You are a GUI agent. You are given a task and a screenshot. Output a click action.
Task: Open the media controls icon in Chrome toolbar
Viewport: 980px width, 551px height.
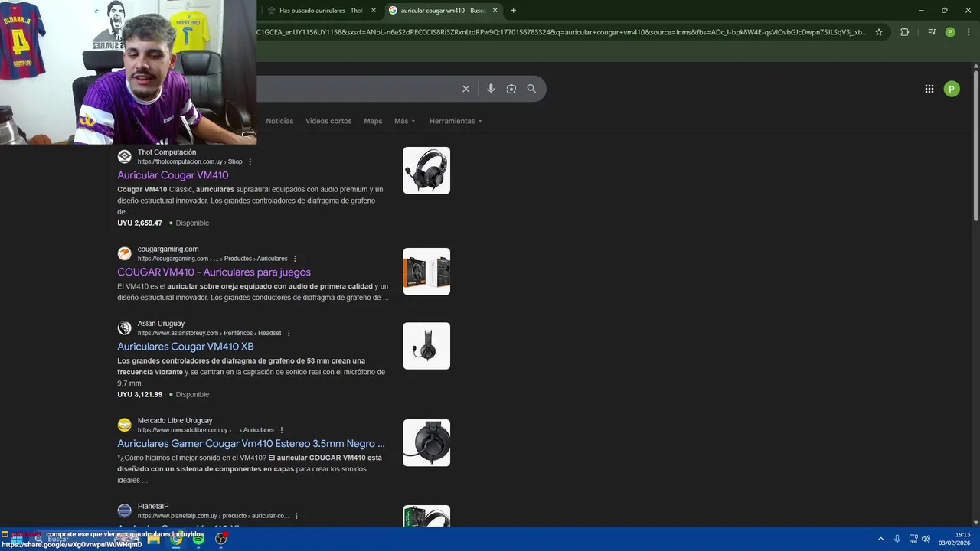click(x=932, y=32)
